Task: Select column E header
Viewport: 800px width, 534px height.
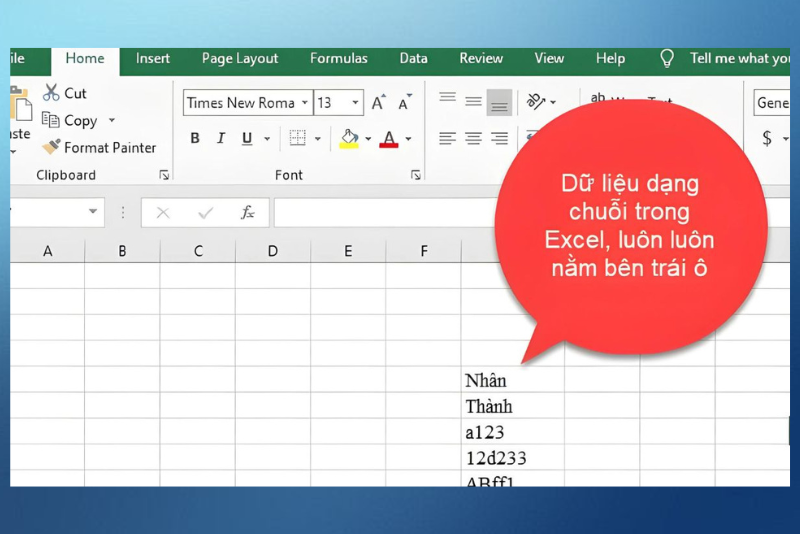Action: coord(348,251)
